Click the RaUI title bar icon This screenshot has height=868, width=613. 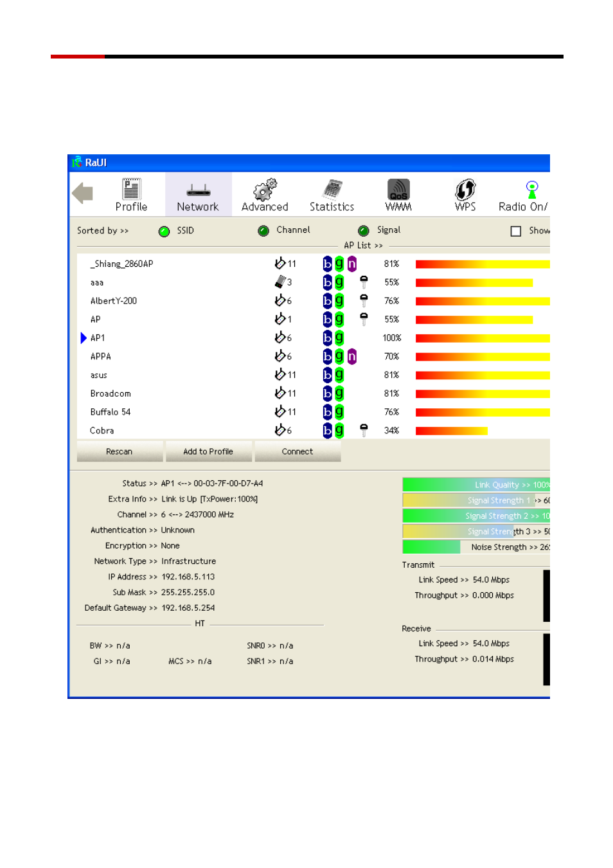[77, 162]
